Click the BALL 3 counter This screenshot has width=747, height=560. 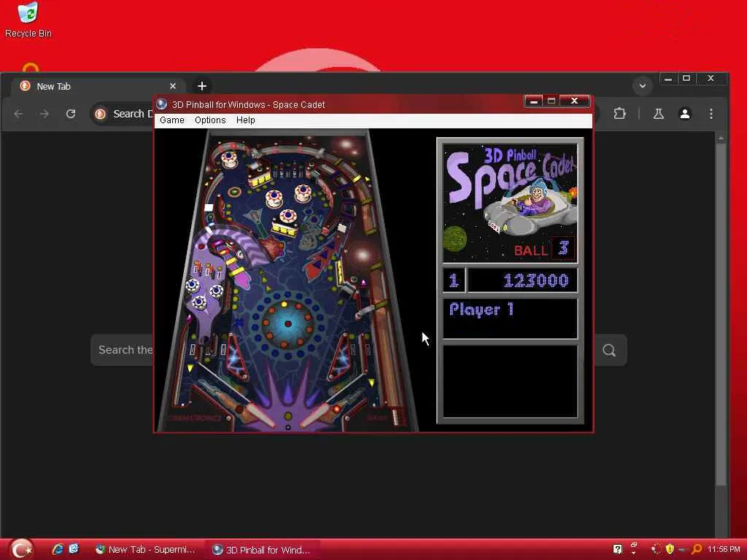[x=544, y=249]
